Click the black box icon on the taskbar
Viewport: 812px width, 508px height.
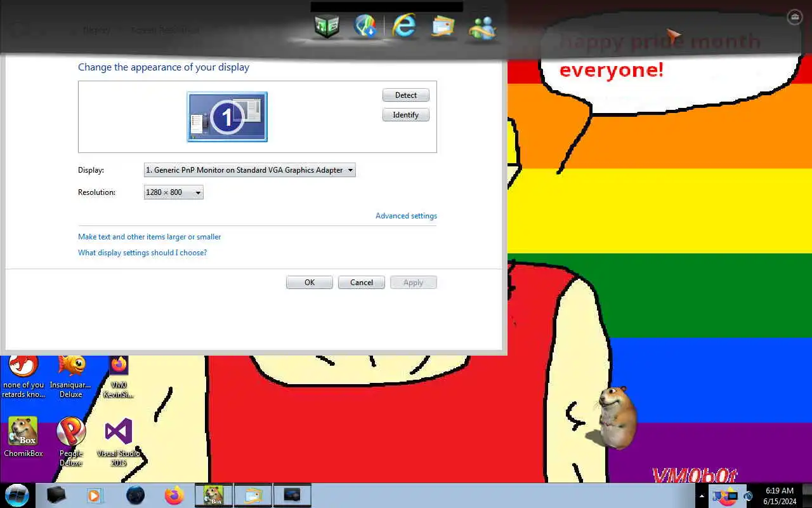(x=56, y=495)
